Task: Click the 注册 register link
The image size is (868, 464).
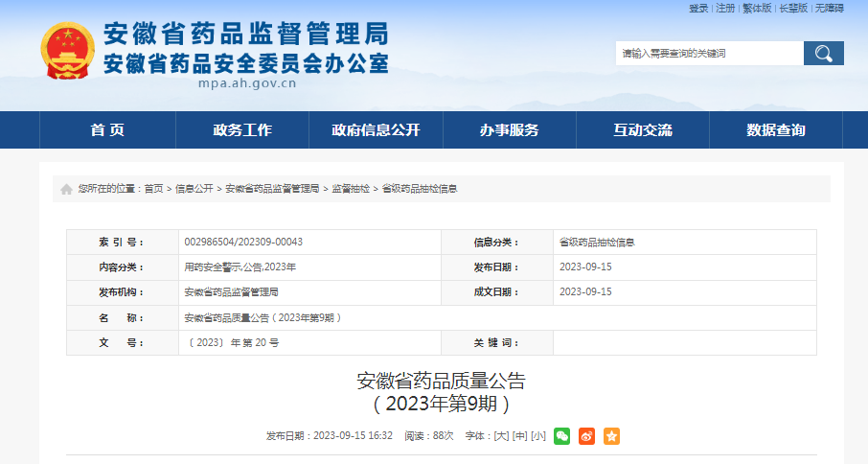Action: [725, 9]
